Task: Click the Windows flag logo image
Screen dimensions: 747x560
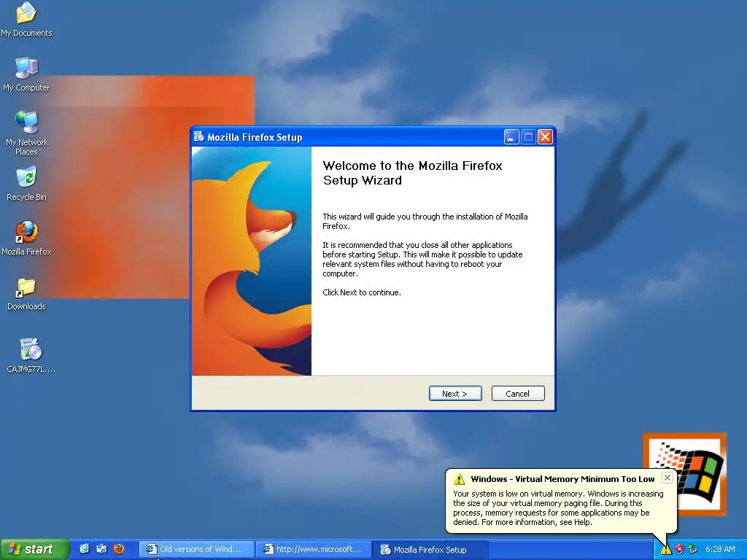Action: [685, 474]
